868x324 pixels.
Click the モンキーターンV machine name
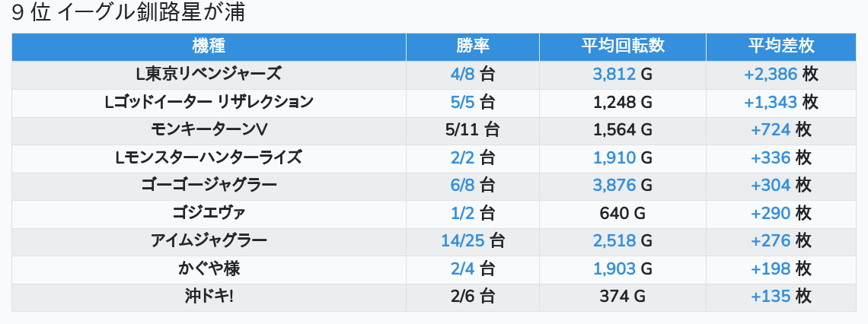[x=209, y=130]
